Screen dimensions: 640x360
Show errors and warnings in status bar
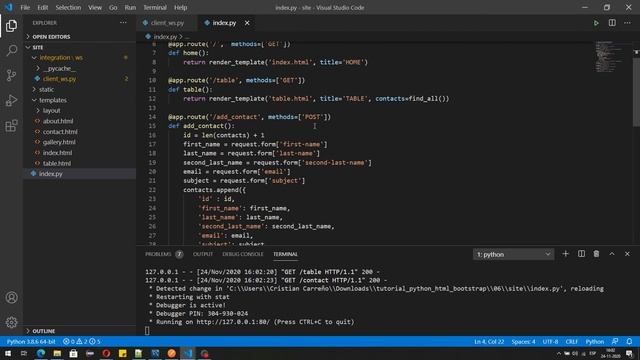(x=82, y=341)
